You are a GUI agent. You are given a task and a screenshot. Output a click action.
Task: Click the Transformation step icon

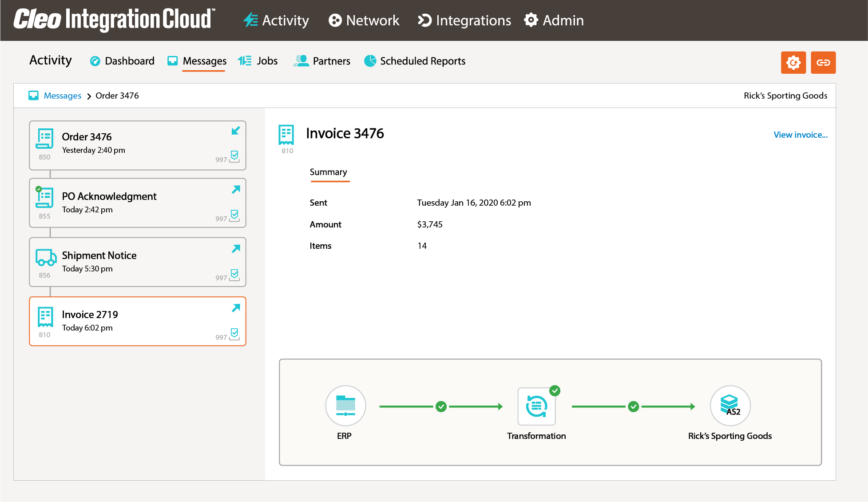pyautogui.click(x=536, y=406)
